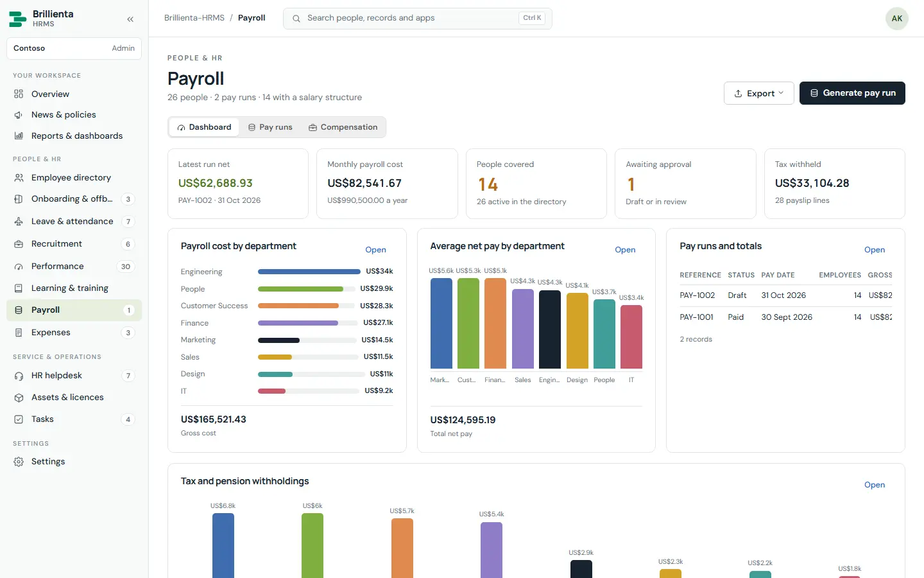Click the Monthly payroll cost card
This screenshot has width=924, height=578.
(387, 184)
